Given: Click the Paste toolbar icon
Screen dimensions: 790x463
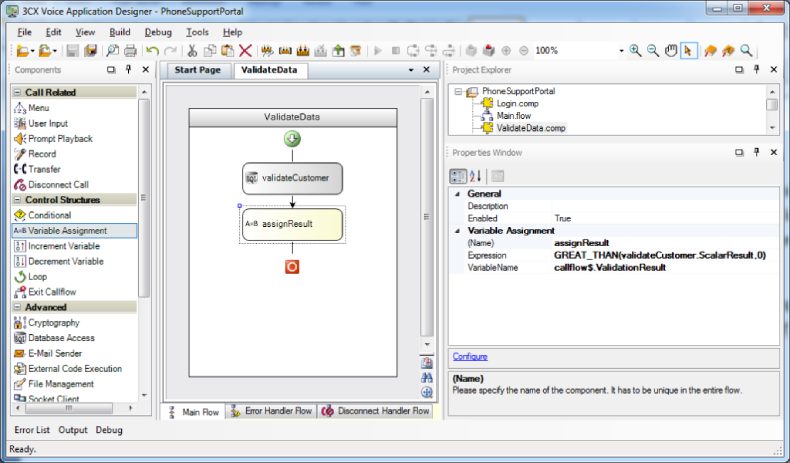Looking at the screenshot, I should [x=227, y=50].
